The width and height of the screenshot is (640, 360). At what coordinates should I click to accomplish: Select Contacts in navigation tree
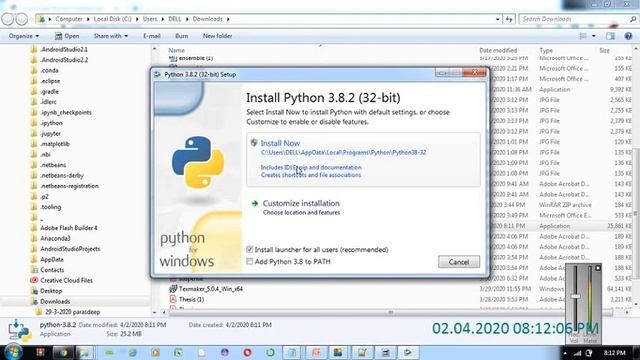(x=52, y=270)
